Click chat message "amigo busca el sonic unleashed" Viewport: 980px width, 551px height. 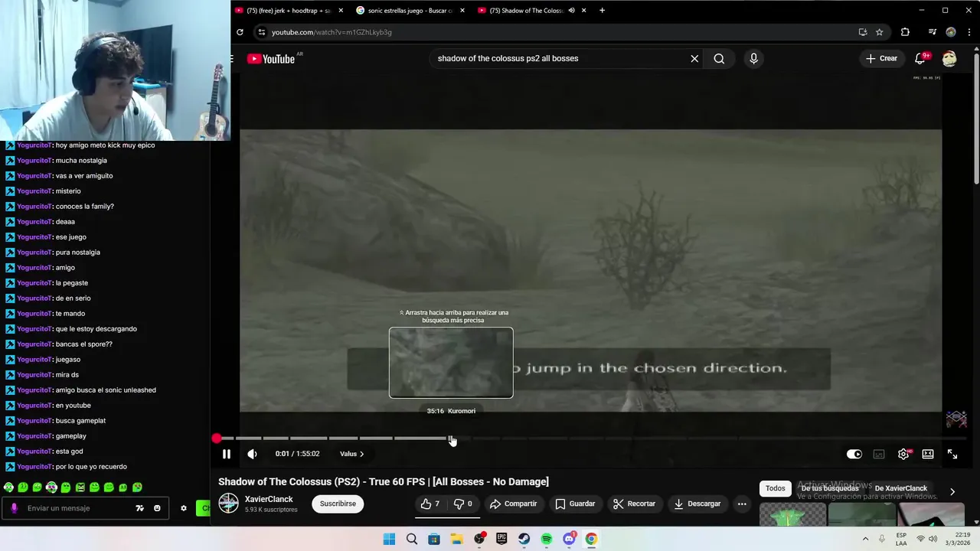click(x=106, y=390)
